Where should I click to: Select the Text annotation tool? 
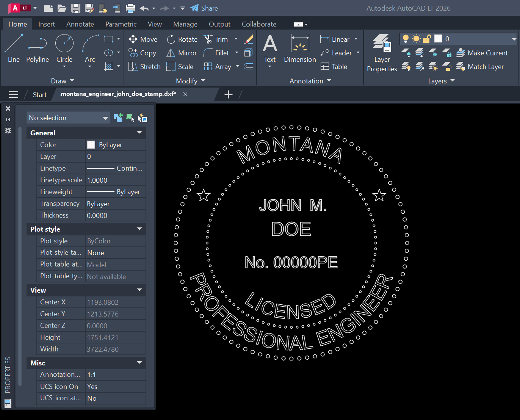[270, 48]
